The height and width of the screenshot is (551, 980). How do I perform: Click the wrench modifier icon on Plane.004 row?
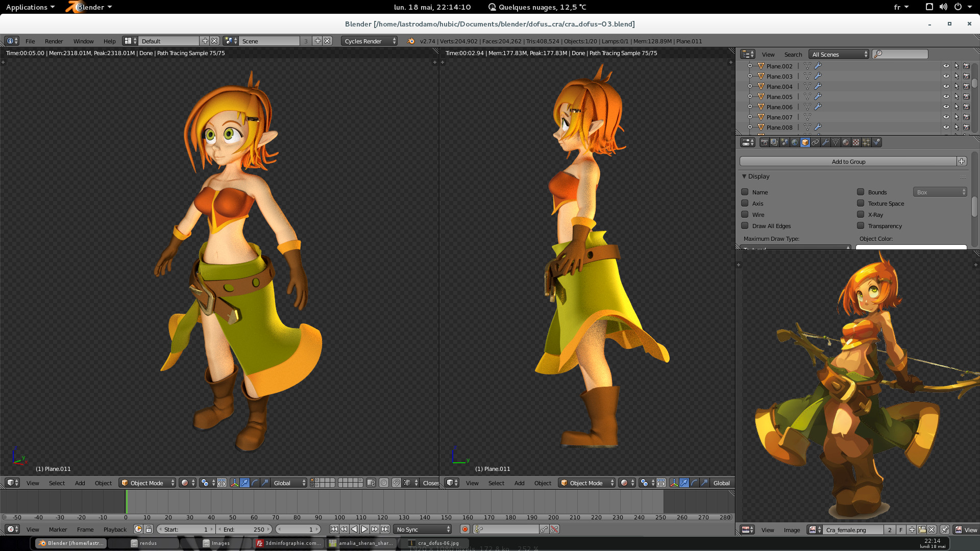tap(818, 86)
